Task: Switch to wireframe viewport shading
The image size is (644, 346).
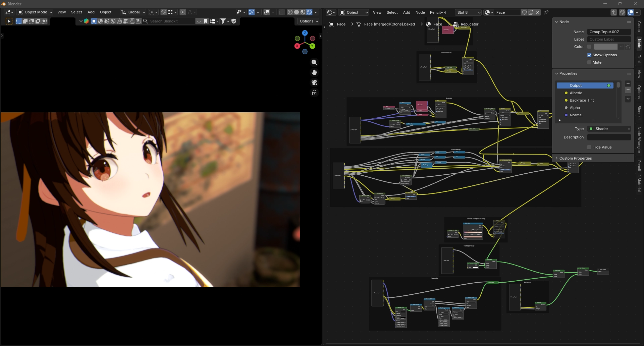Action: [290, 12]
